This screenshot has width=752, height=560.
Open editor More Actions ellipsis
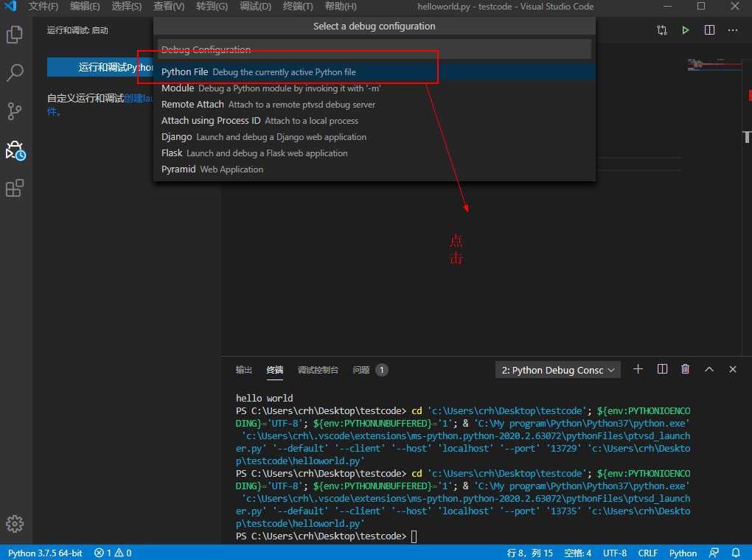click(732, 30)
